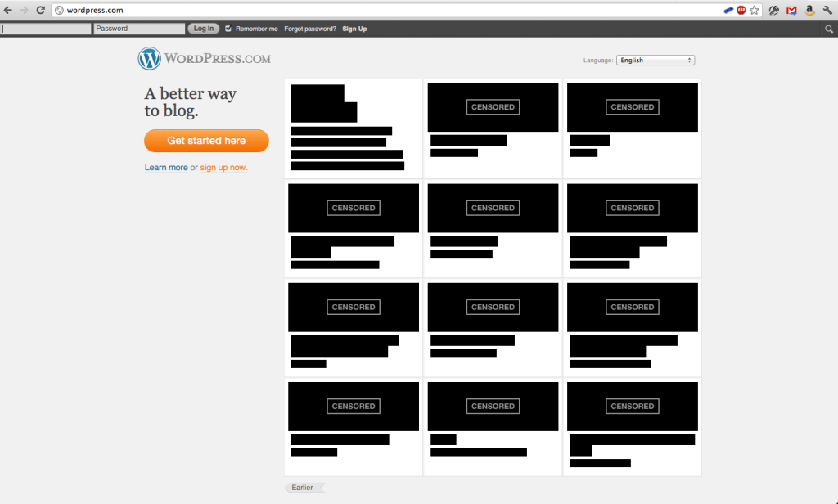
Task: Open the key-shaped extension icon
Action: 773,10
